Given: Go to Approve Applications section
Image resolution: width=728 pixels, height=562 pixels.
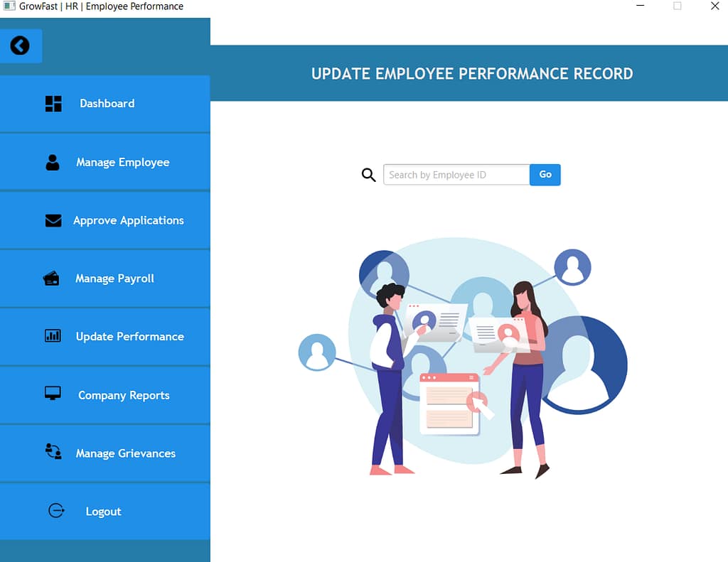Looking at the screenshot, I should click(x=128, y=221).
